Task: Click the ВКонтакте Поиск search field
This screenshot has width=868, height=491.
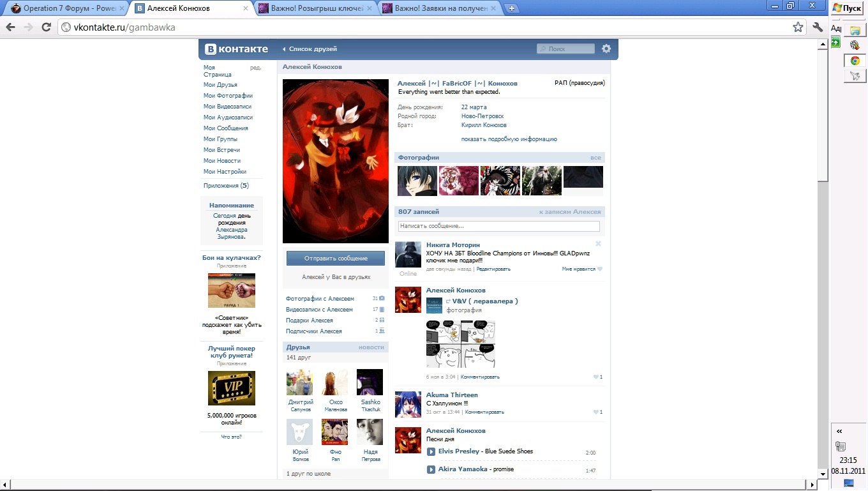Action: click(x=566, y=49)
